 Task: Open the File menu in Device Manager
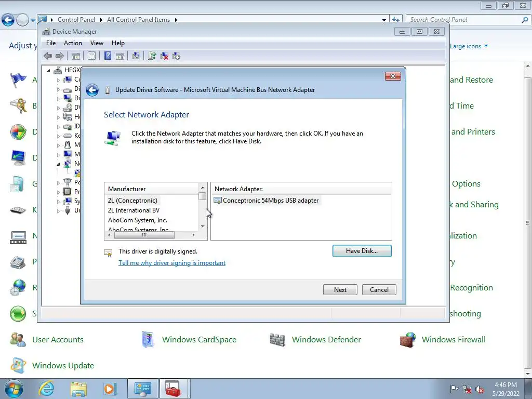click(x=51, y=43)
